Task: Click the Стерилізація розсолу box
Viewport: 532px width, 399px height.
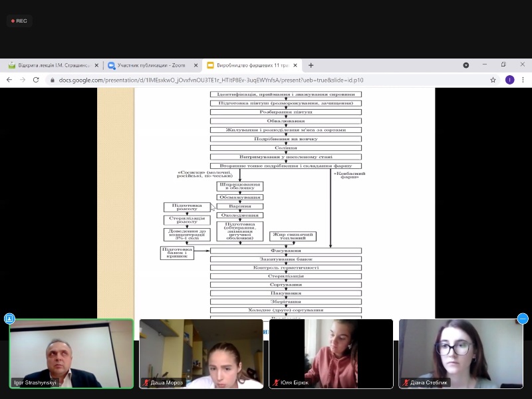Action: tap(187, 220)
